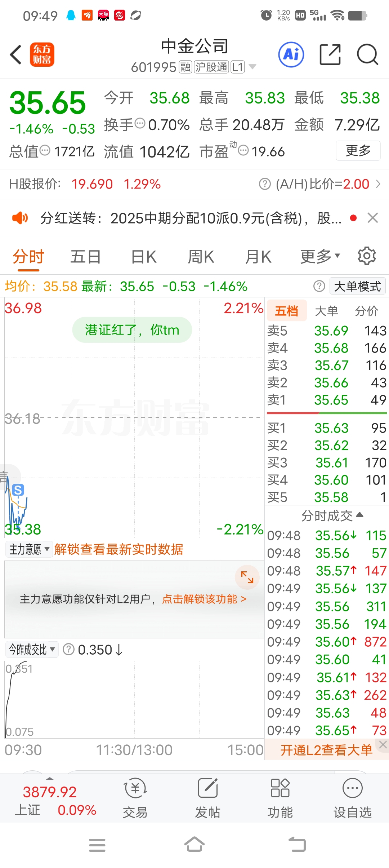Open the 今昨成交比 indicator dropdown
The height and width of the screenshot is (868, 389).
[32, 650]
